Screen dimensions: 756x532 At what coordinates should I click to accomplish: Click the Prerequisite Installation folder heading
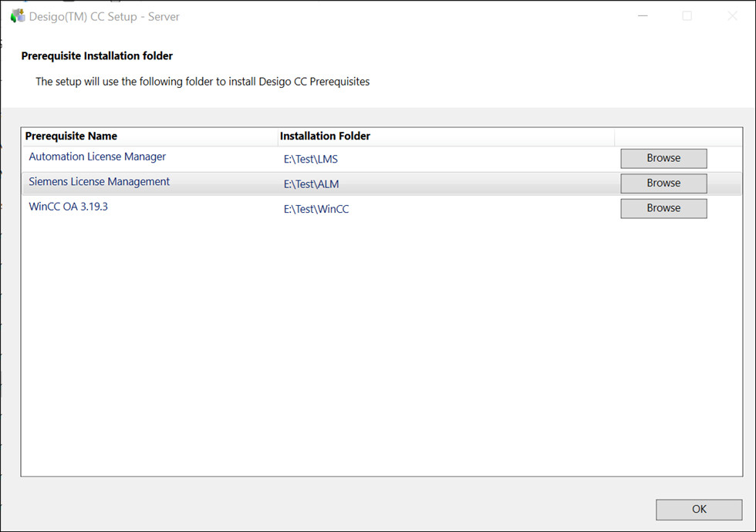click(97, 56)
